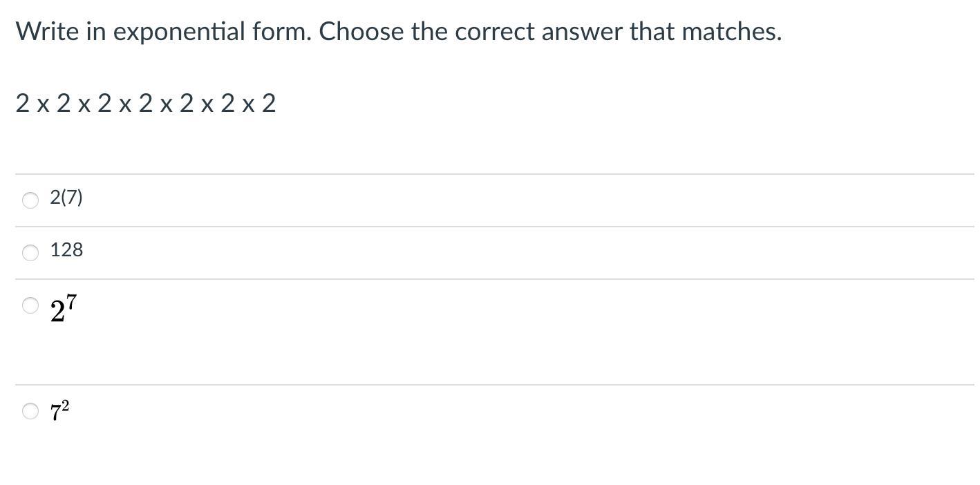Click the last 2 in the multiplication expression
980x485 pixels.
(x=269, y=104)
